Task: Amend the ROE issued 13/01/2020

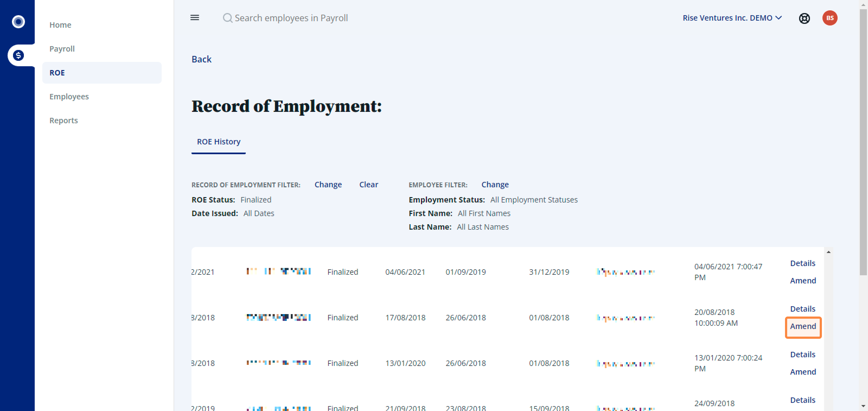Action: [803, 372]
